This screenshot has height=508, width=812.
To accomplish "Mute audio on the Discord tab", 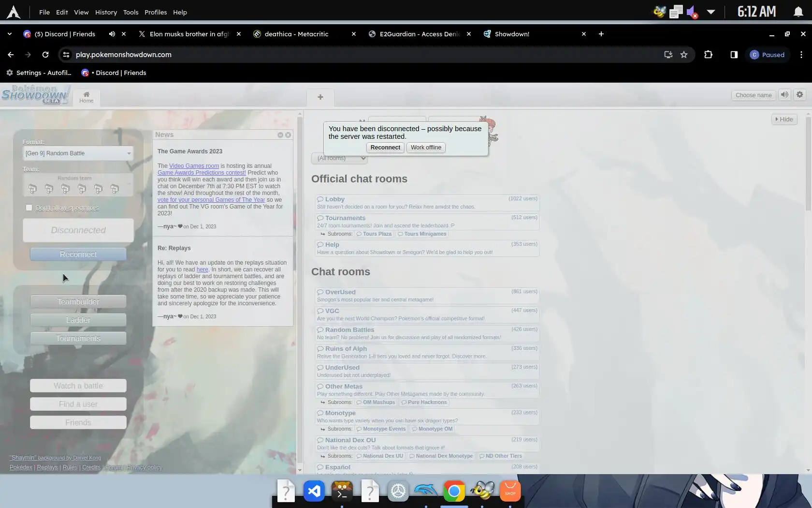I will click(112, 34).
